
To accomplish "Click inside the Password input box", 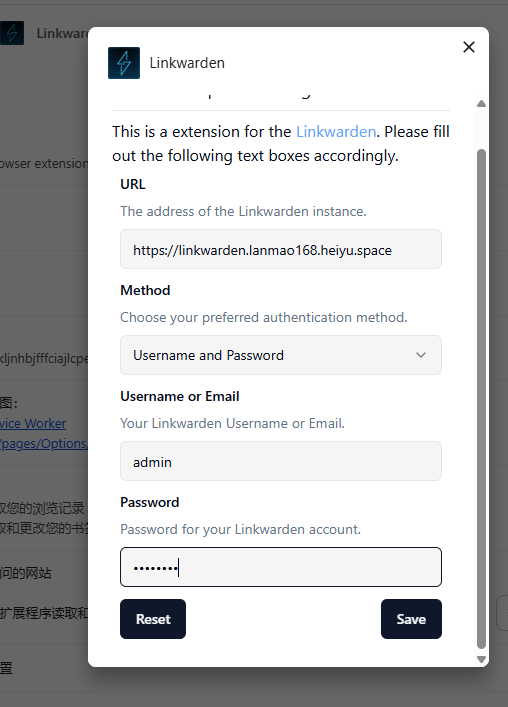I will pyautogui.click(x=281, y=567).
